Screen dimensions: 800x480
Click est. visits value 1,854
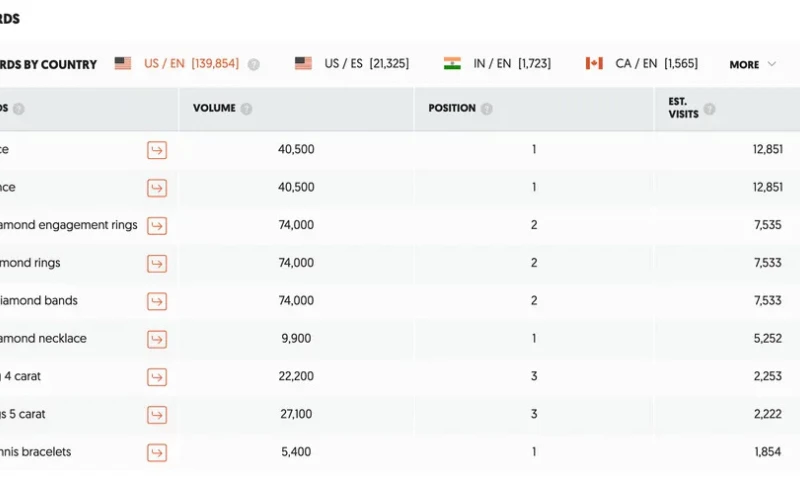(767, 451)
